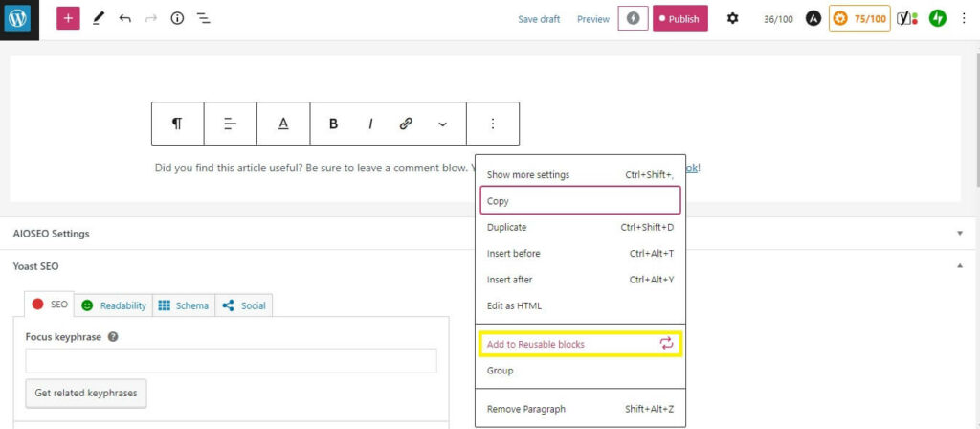
Task: Click the WordPress logo icon
Action: (x=19, y=19)
